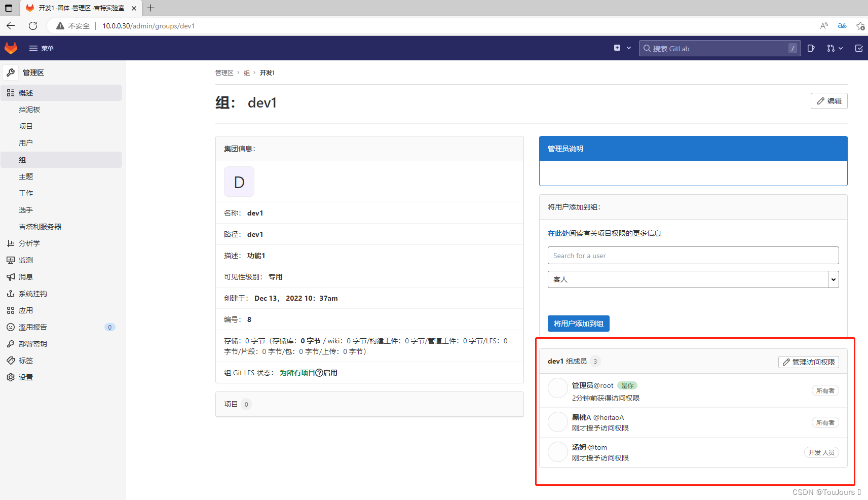Click the create new plus icon
Viewport: 868px width, 500px height.
pos(617,48)
